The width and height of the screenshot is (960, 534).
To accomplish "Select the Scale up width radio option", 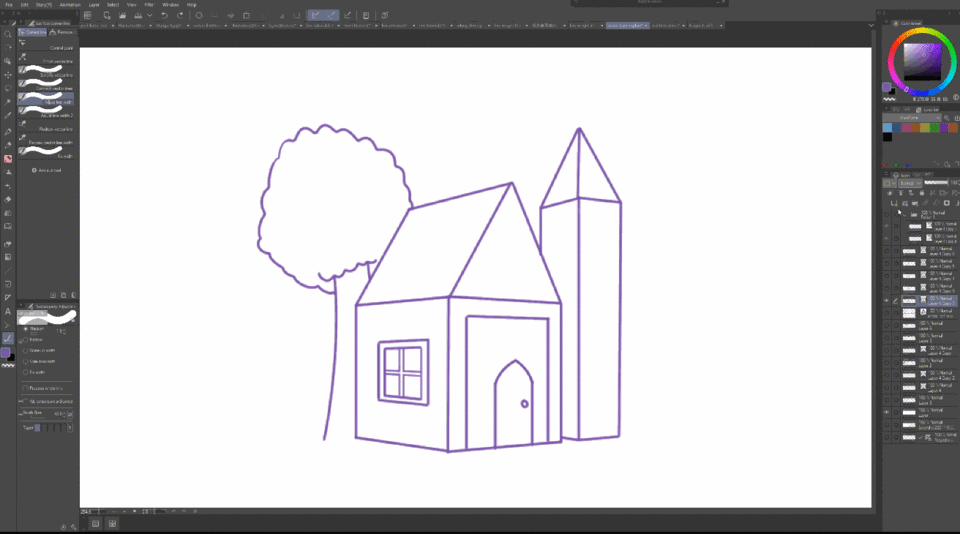I will 26,350.
